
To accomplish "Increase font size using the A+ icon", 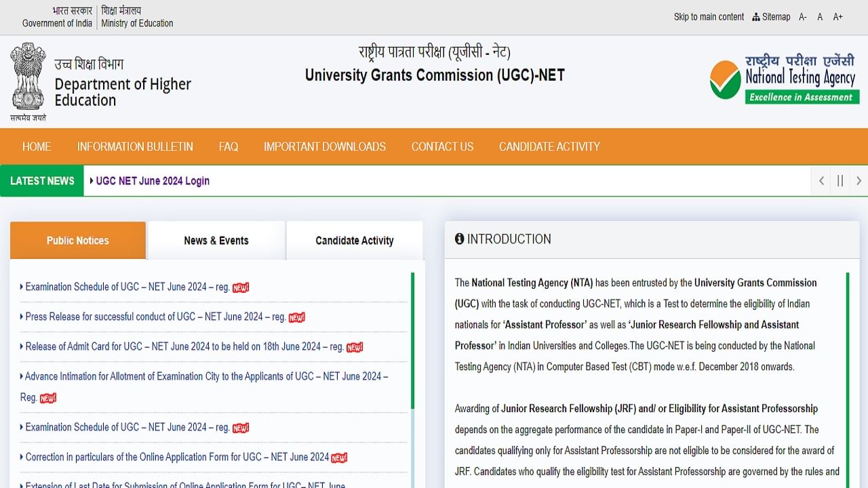I will pos(837,17).
